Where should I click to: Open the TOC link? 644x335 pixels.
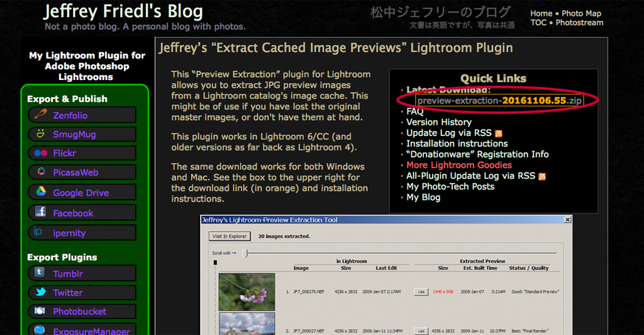click(x=538, y=23)
